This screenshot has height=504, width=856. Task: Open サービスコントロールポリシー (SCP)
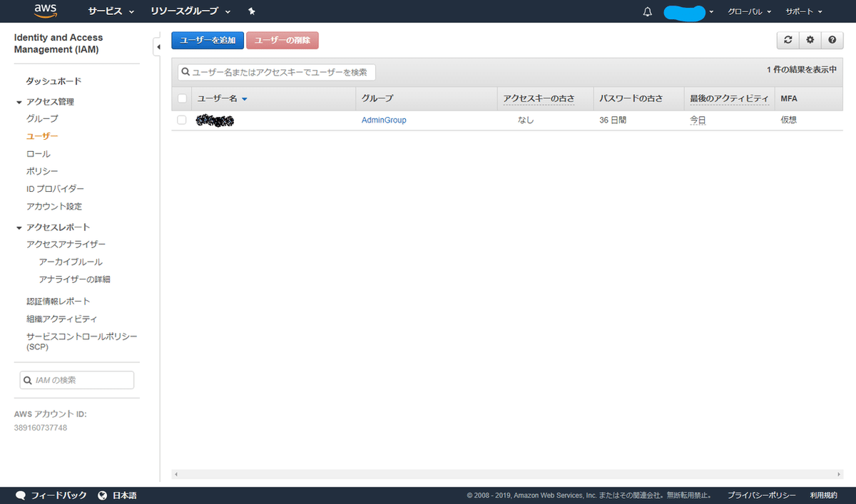coord(81,341)
